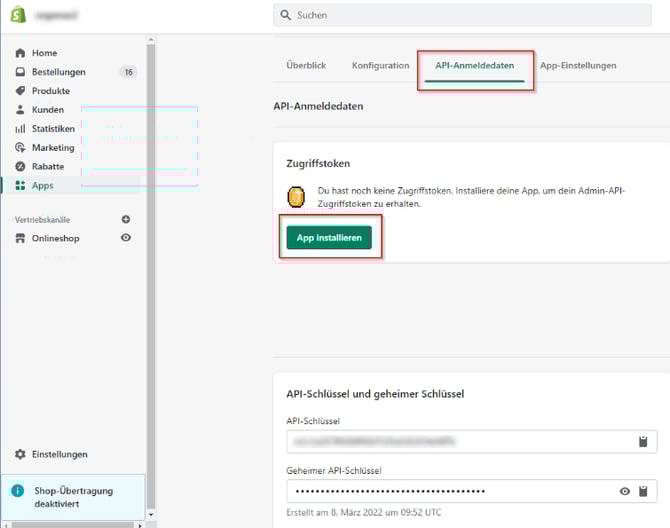Open Kunden in sidebar
Screen dimensions: 670x528
48,109
